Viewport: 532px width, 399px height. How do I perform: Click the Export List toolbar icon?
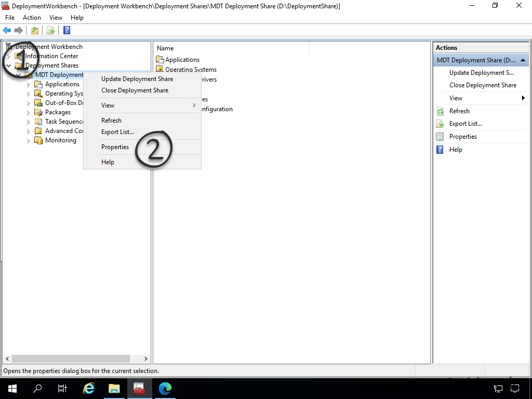pyautogui.click(x=51, y=31)
